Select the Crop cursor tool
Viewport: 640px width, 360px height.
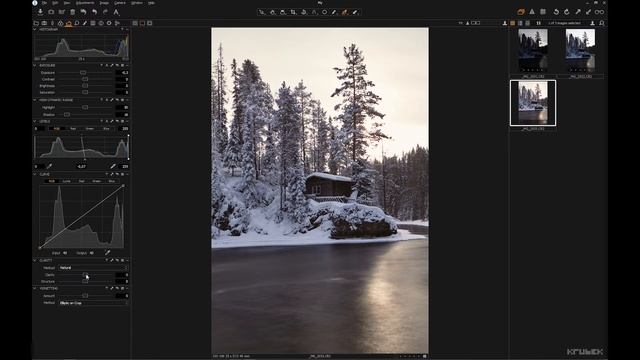click(x=293, y=12)
